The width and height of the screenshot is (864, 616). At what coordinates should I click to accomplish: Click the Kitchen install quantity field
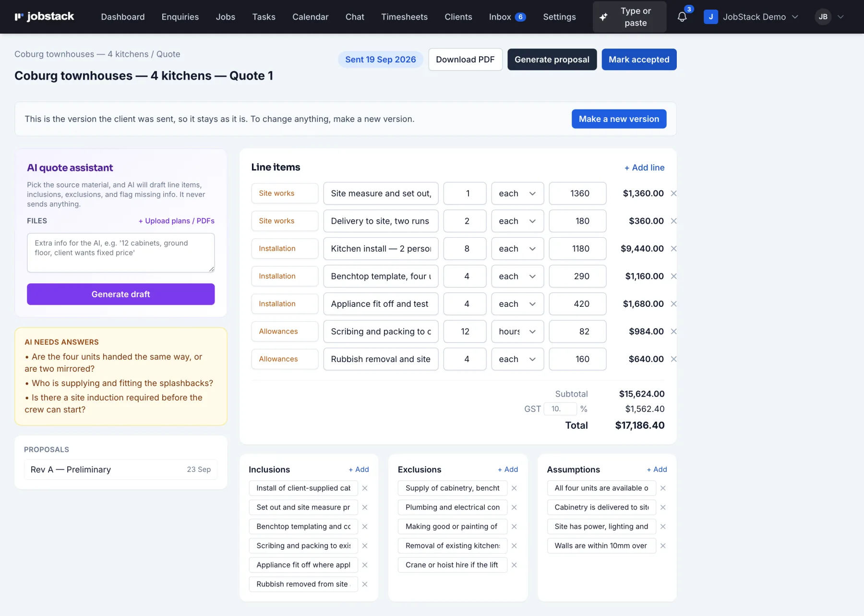(465, 249)
